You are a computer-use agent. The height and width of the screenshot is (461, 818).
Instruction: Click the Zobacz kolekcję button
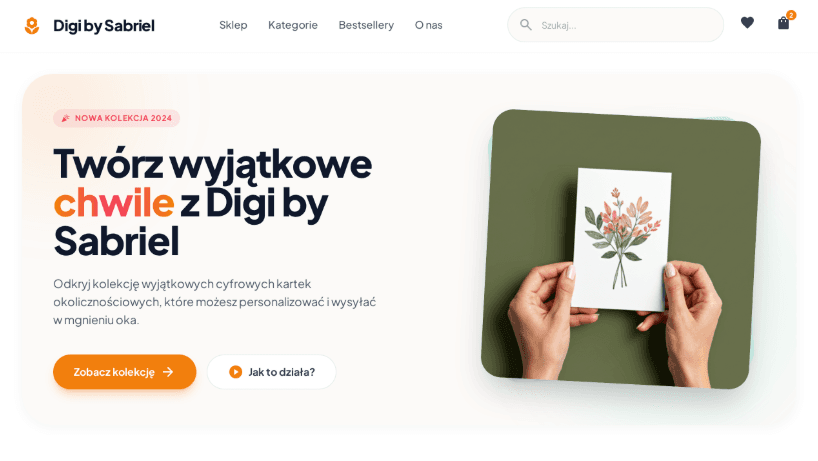point(125,372)
